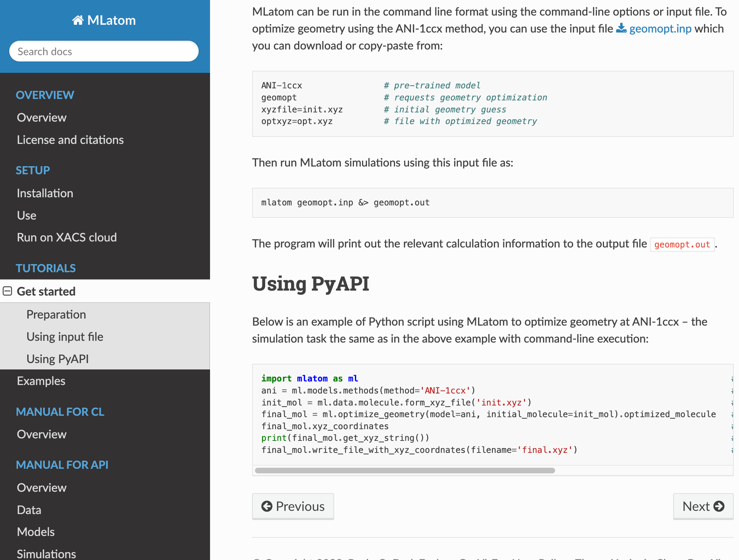
Task: Jump to the Using PyAPI subsection
Action: click(58, 359)
